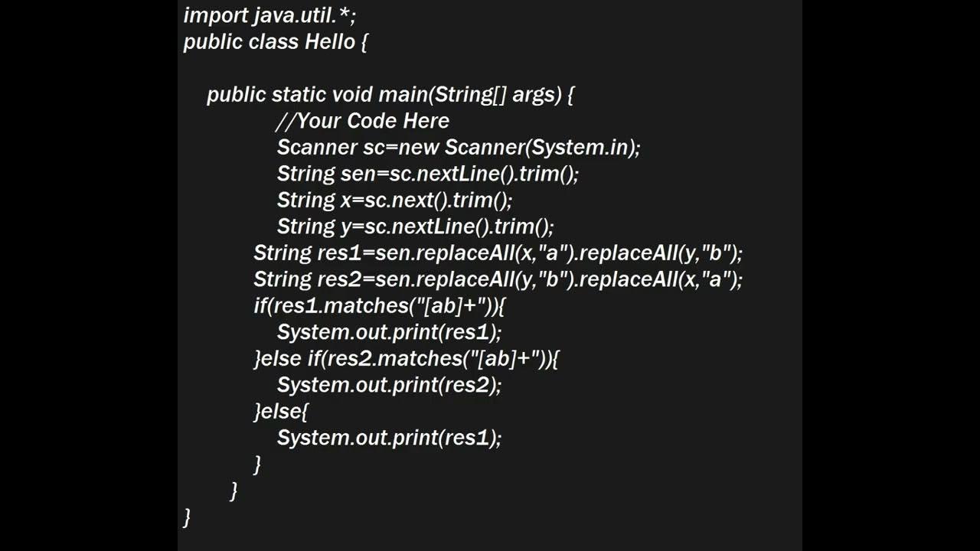Click the import java.util.* line
980x551 pixels.
pos(269,15)
